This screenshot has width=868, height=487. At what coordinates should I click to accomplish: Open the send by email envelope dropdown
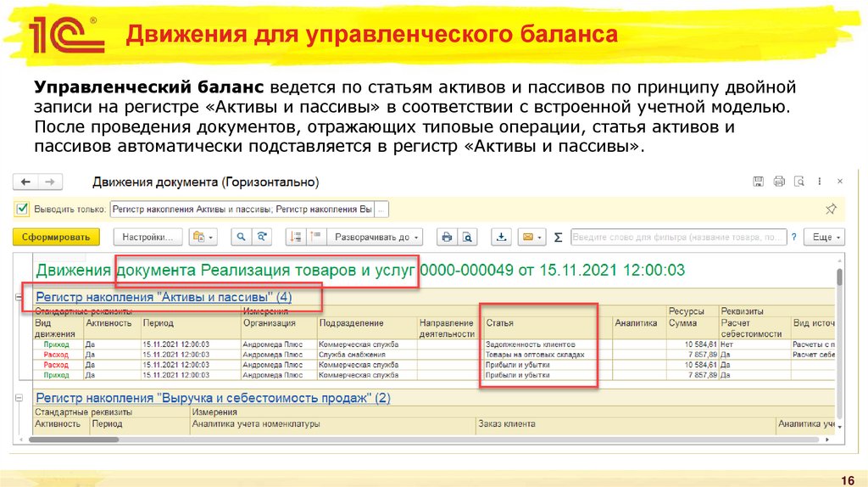(531, 237)
